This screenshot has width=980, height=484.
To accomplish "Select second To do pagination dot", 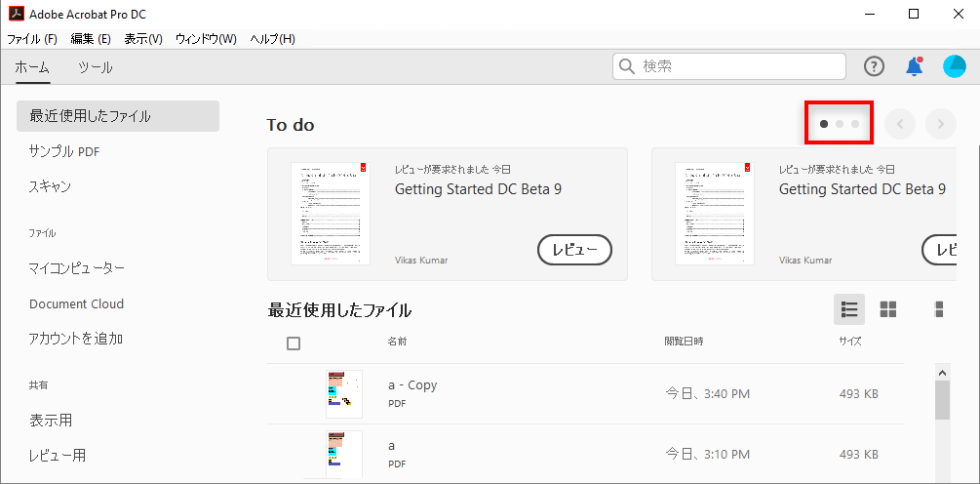I will (840, 124).
